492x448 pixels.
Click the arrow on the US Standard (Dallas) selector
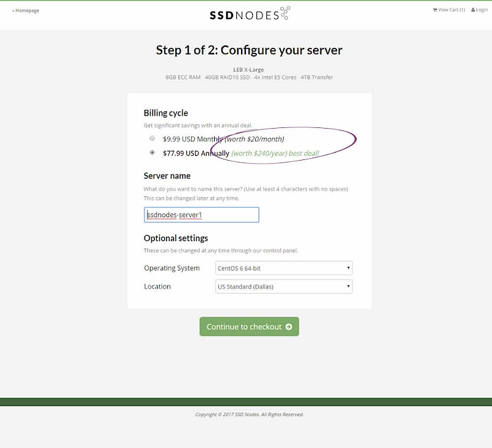click(x=348, y=287)
